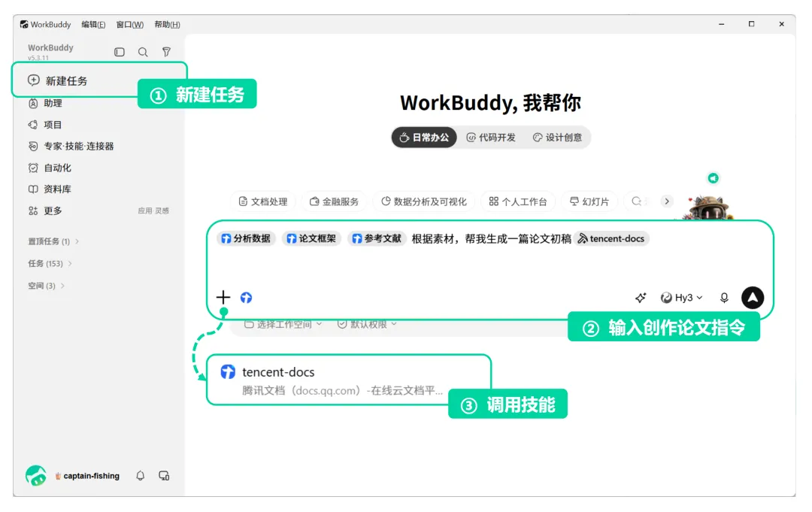812x512 pixels.
Task: Open the 默认权限 dropdown
Action: 367,325
